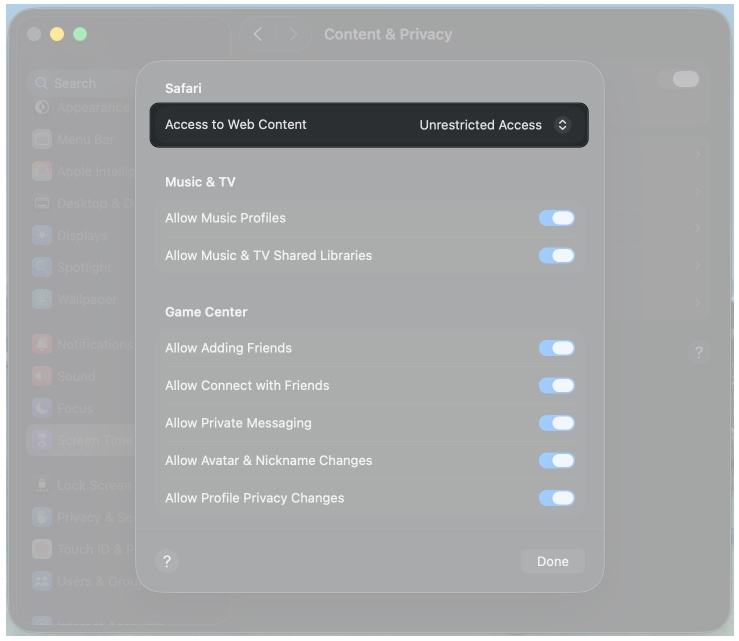Click the Search field in sidebar
The width and height of the screenshot is (739, 641).
click(x=80, y=83)
